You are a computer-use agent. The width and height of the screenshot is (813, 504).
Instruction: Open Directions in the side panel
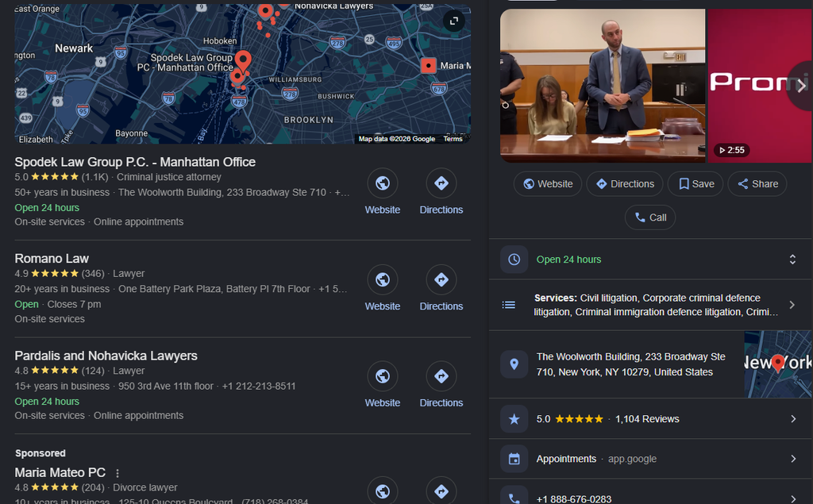(625, 184)
